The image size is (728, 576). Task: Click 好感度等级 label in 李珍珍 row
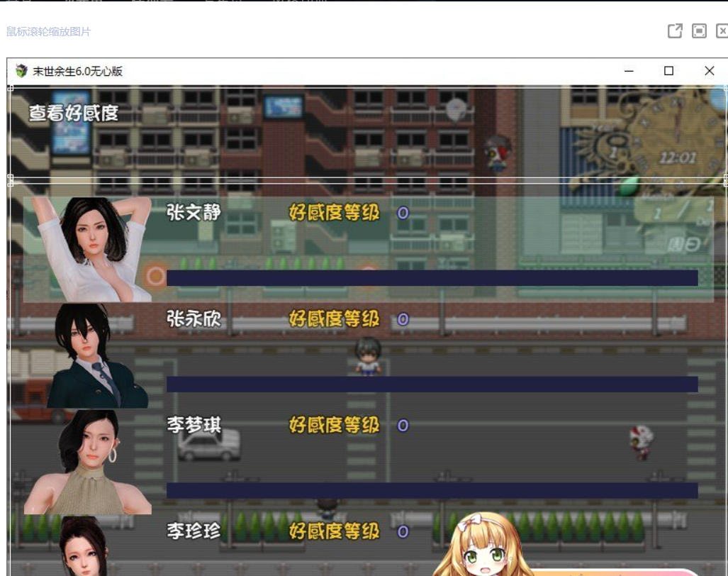point(335,531)
